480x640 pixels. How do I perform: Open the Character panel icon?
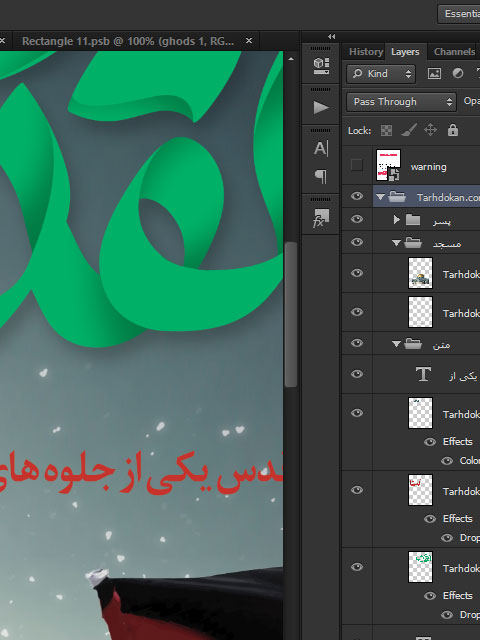(321, 148)
